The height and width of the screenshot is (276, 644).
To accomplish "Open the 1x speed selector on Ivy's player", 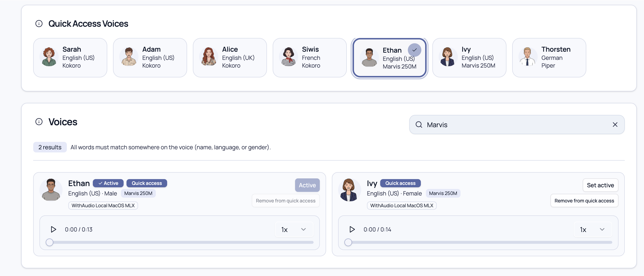I will click(592, 229).
